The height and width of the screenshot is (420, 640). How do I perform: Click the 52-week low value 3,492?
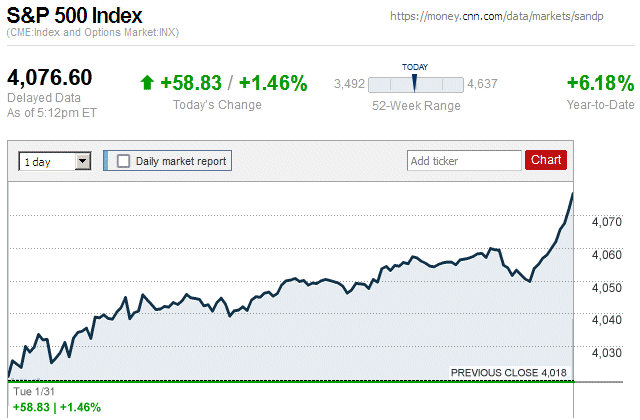[x=349, y=84]
